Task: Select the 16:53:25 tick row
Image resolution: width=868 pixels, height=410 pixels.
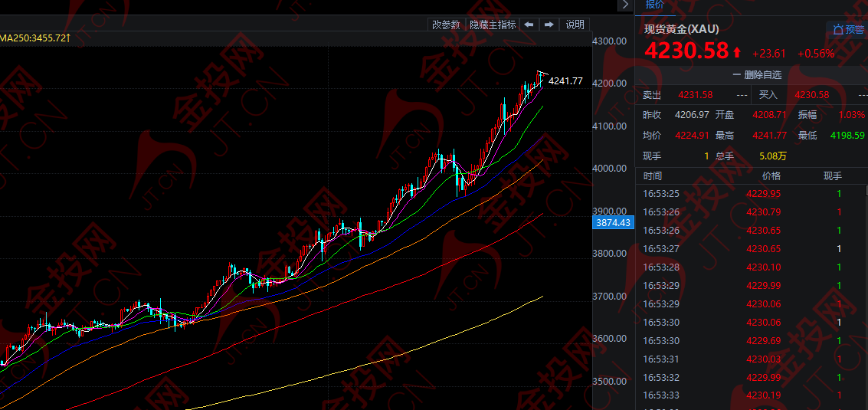Action: pos(750,194)
